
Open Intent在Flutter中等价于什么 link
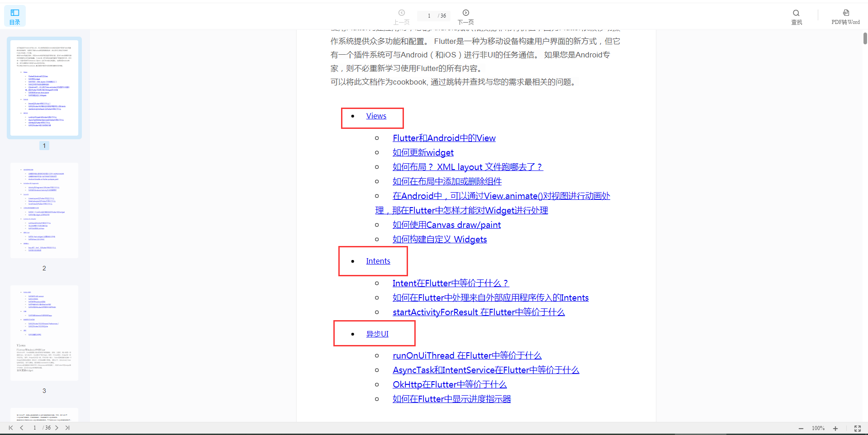(x=451, y=284)
